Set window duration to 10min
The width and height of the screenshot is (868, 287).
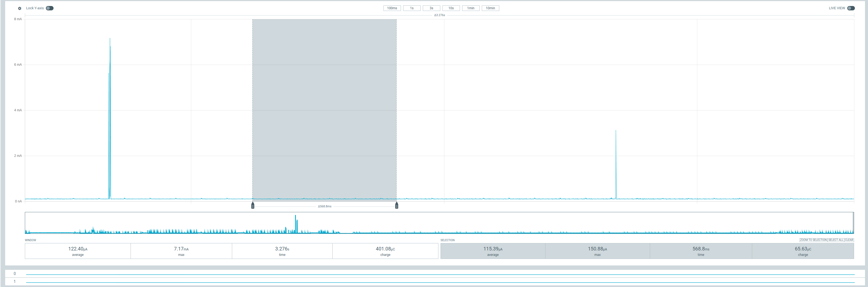point(490,8)
